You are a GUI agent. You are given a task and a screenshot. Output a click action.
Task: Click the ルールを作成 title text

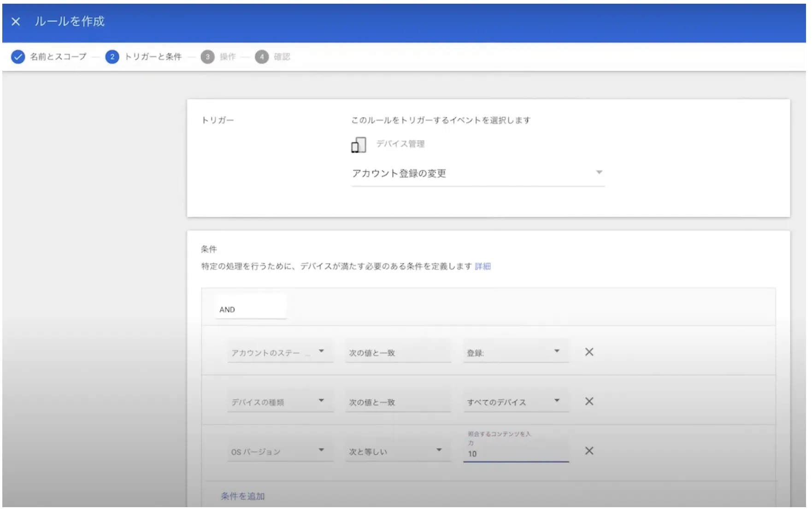click(x=70, y=21)
